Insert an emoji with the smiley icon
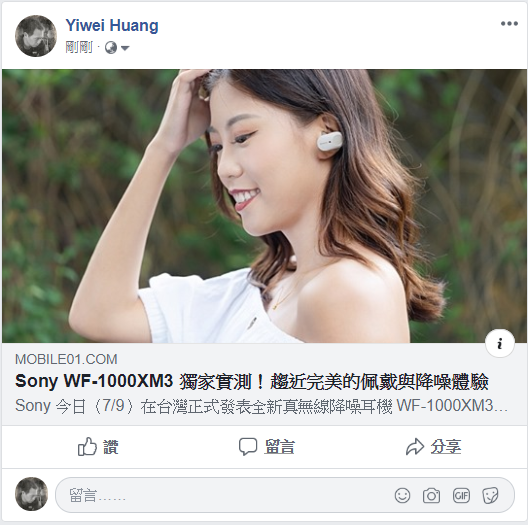 tap(402, 495)
